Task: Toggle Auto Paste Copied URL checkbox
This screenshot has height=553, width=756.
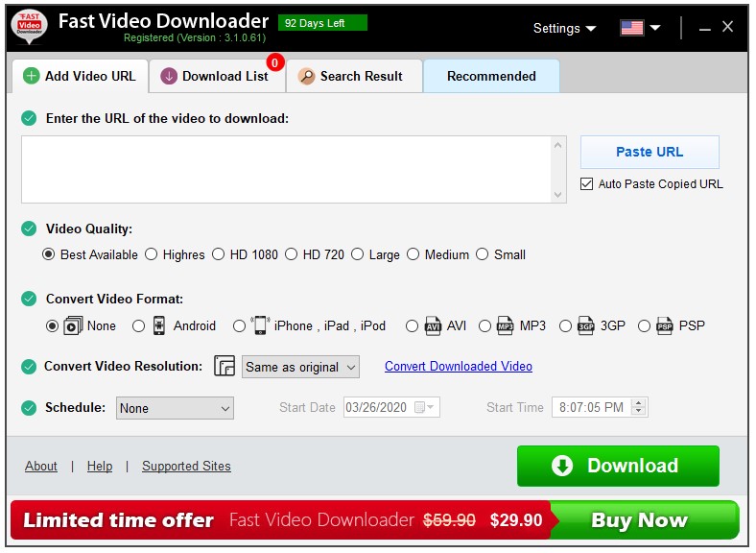Action: point(587,183)
